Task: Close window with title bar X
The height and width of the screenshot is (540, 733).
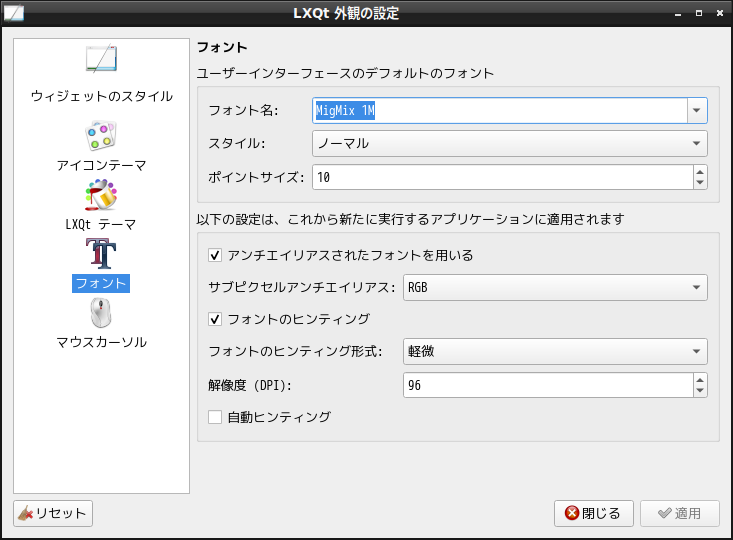Action: tap(720, 14)
